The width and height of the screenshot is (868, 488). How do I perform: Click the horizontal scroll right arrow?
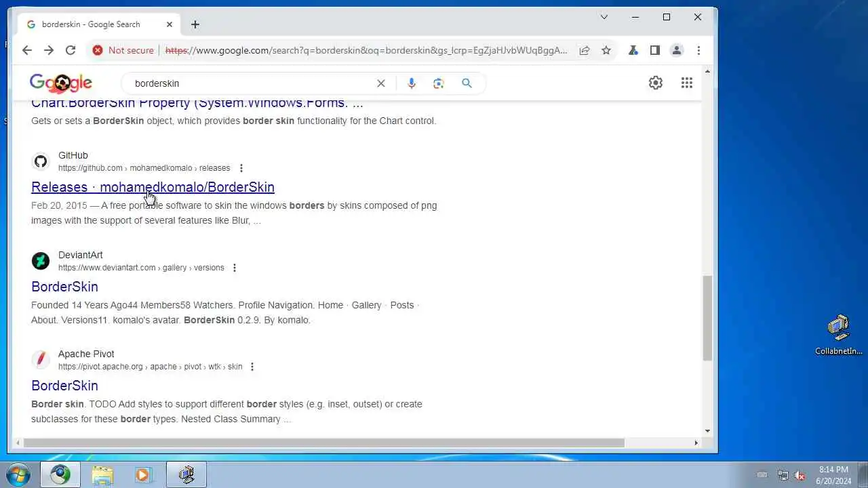pos(696,443)
